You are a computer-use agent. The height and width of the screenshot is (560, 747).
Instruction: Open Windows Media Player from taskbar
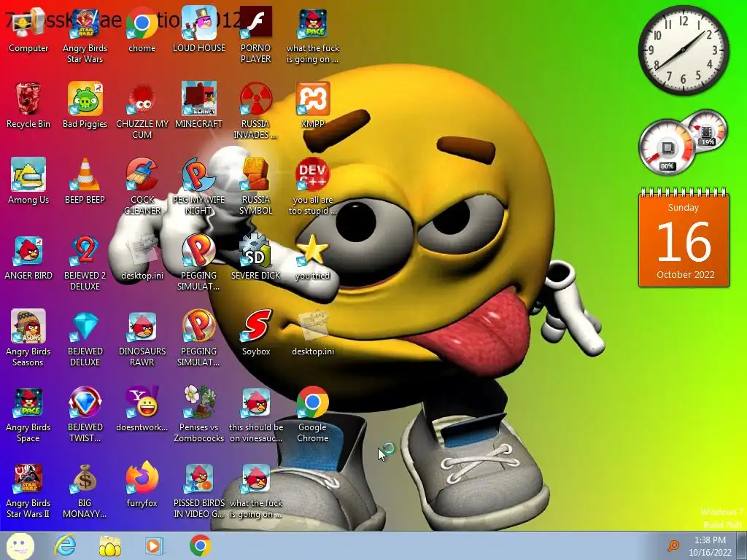coord(155,546)
